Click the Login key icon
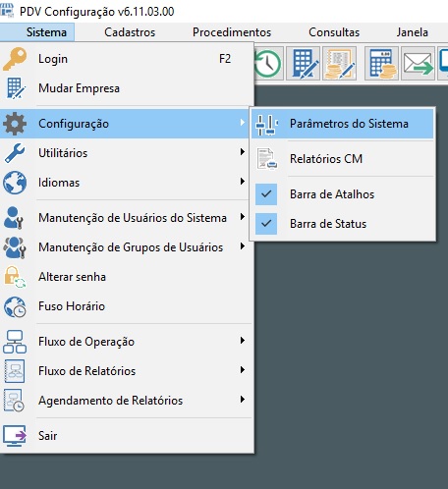This screenshot has width=448, height=489. 15,59
